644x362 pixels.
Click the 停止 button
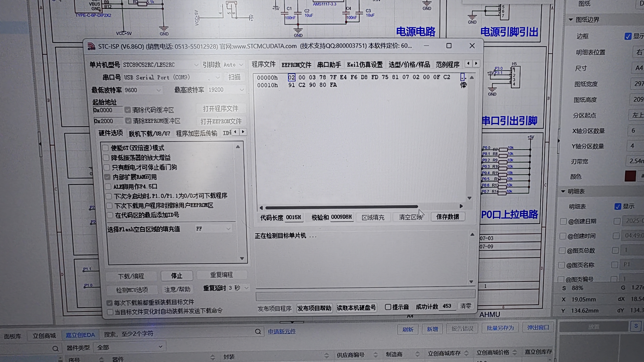pyautogui.click(x=176, y=276)
